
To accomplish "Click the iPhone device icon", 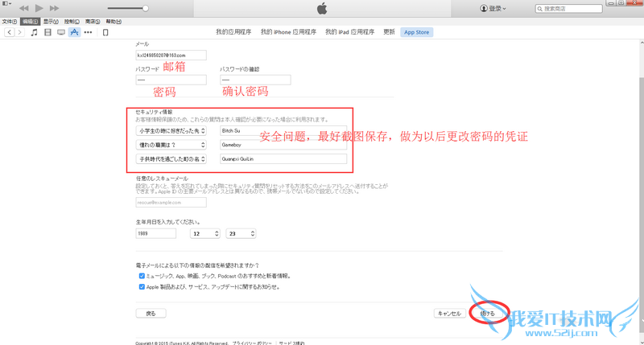I will [105, 32].
